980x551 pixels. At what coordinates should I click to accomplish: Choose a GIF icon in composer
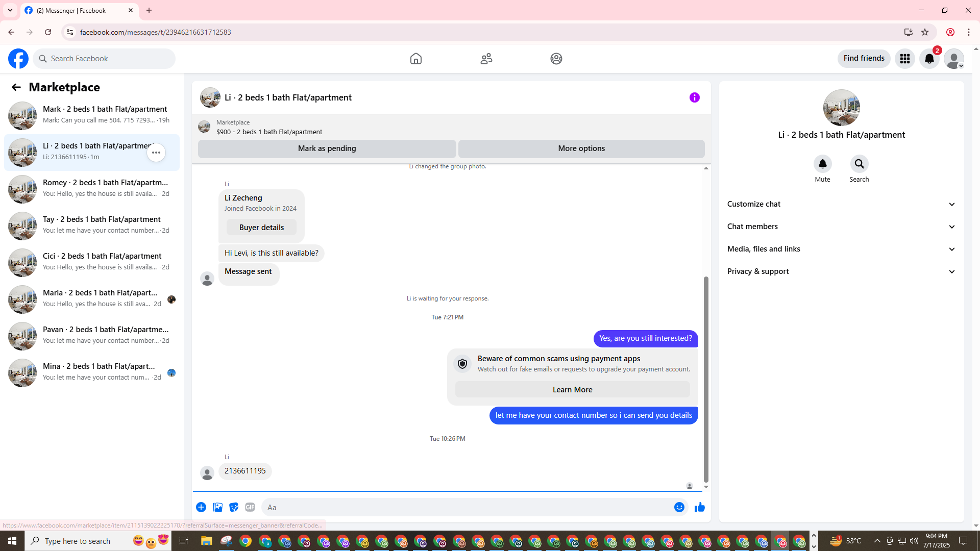[250, 507]
